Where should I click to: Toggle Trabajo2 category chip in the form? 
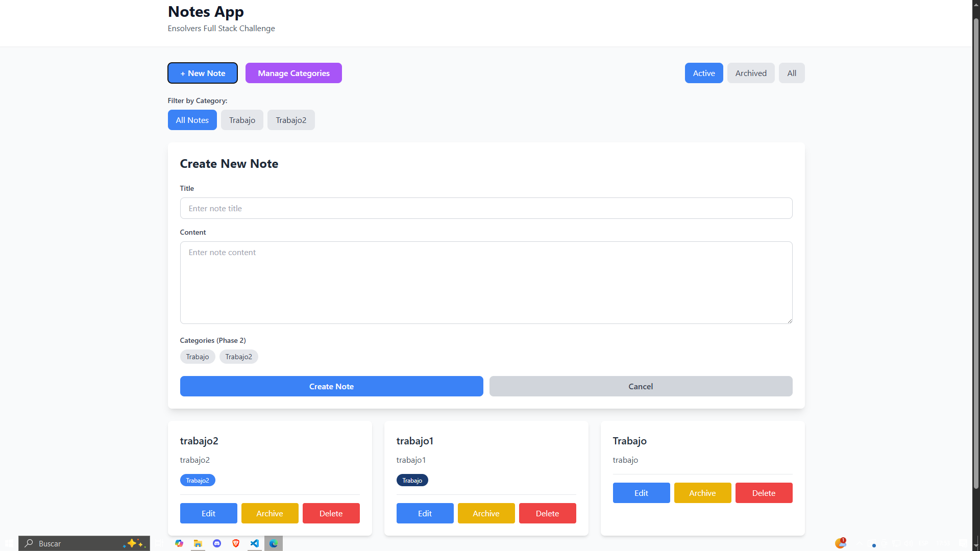pyautogui.click(x=239, y=357)
